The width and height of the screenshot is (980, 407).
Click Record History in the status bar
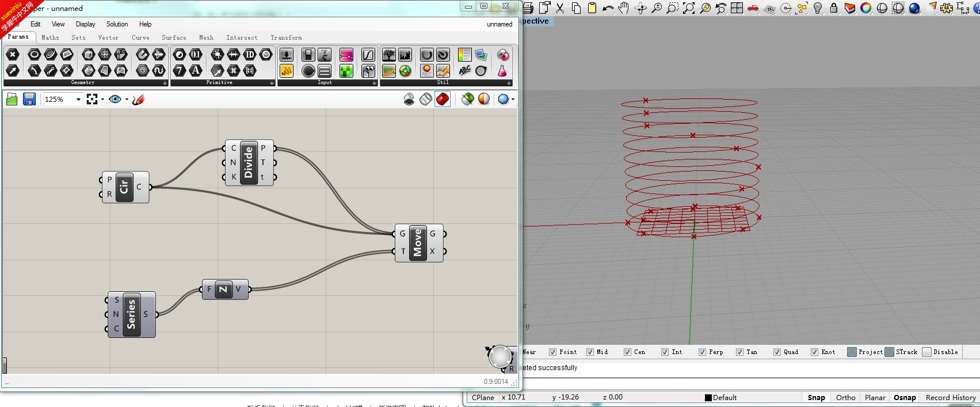click(951, 397)
